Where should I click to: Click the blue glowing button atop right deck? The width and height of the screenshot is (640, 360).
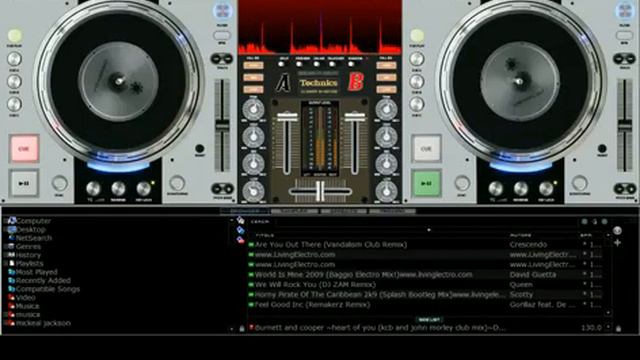pos(625,11)
